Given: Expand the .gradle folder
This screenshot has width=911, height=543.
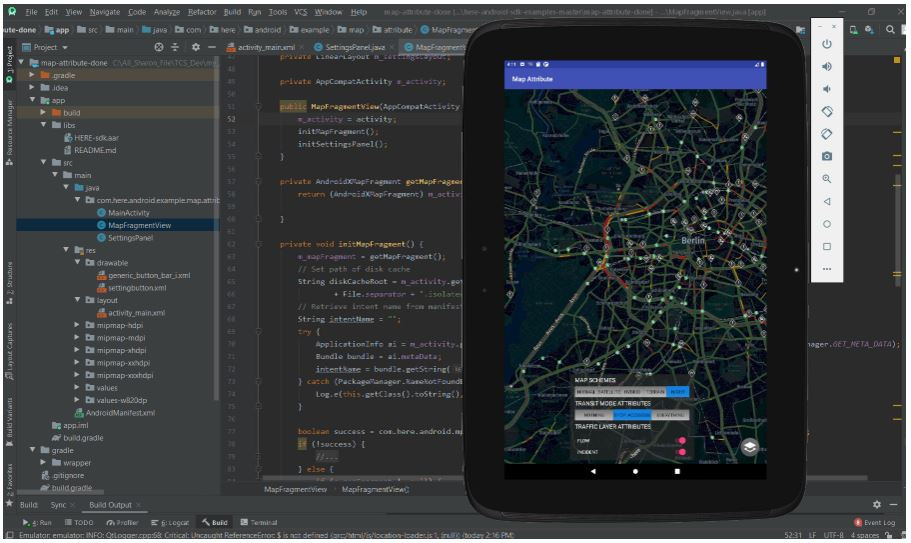Looking at the screenshot, I should coord(33,75).
